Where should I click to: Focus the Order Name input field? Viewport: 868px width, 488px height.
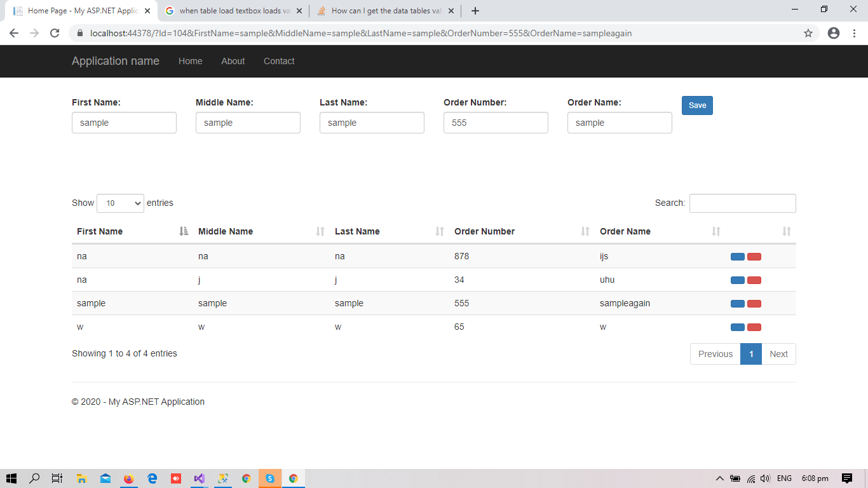click(x=620, y=123)
